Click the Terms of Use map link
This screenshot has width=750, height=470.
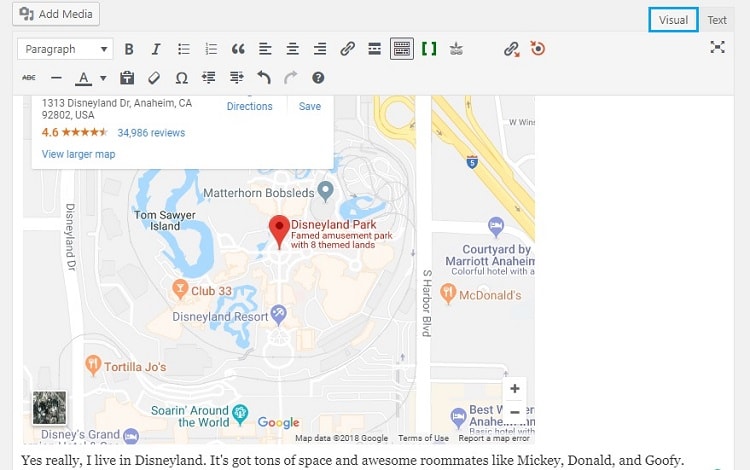tap(423, 438)
